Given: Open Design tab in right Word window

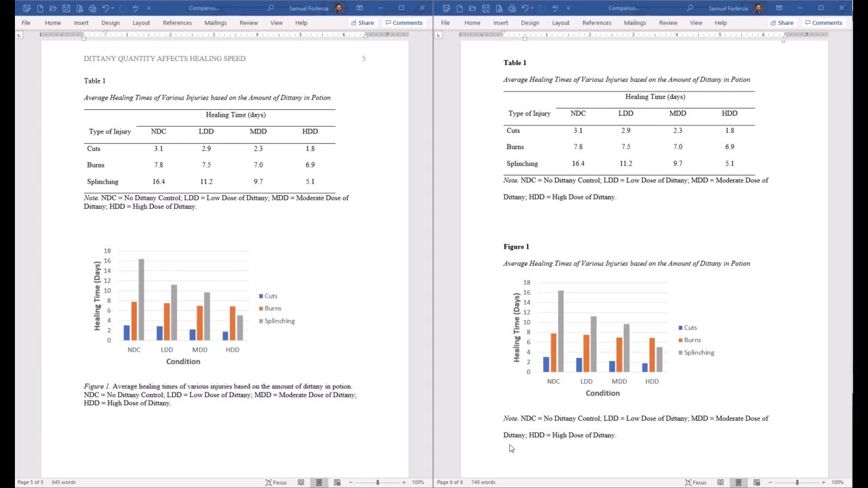Looking at the screenshot, I should (x=530, y=22).
